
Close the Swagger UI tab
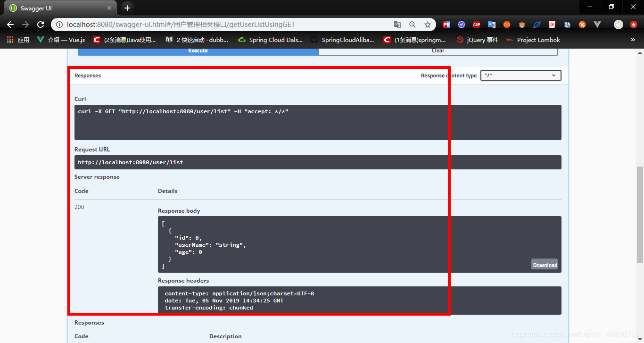click(x=109, y=8)
